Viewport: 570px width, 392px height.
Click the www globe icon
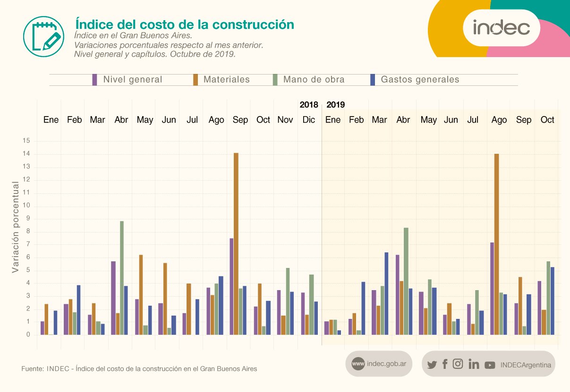pos(358,364)
